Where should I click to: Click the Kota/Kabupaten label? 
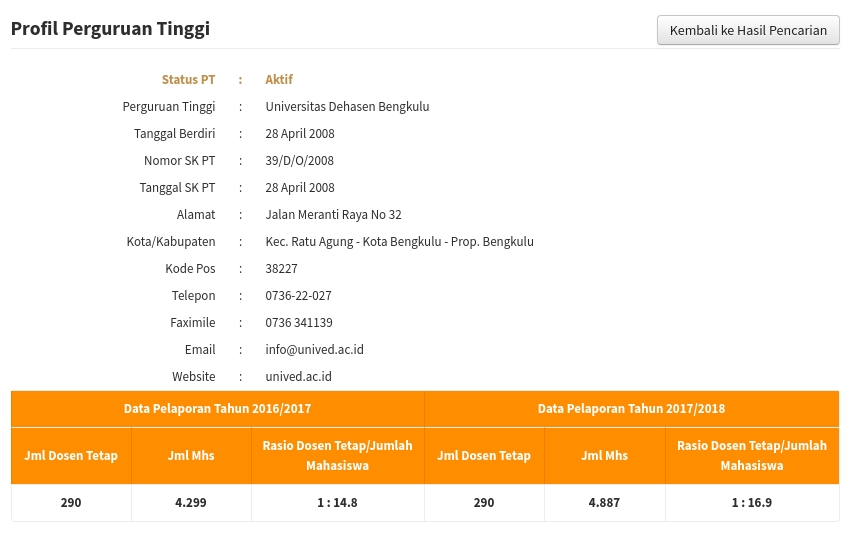(x=171, y=242)
